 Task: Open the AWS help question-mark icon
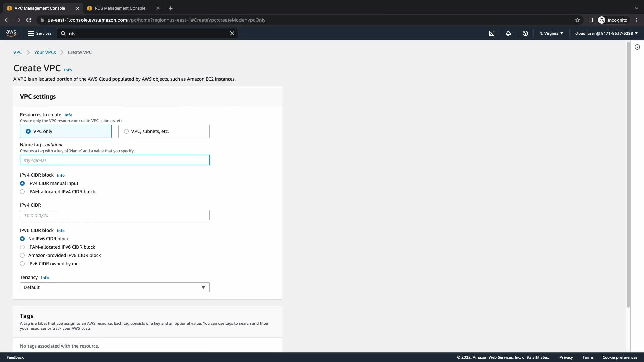click(x=525, y=33)
